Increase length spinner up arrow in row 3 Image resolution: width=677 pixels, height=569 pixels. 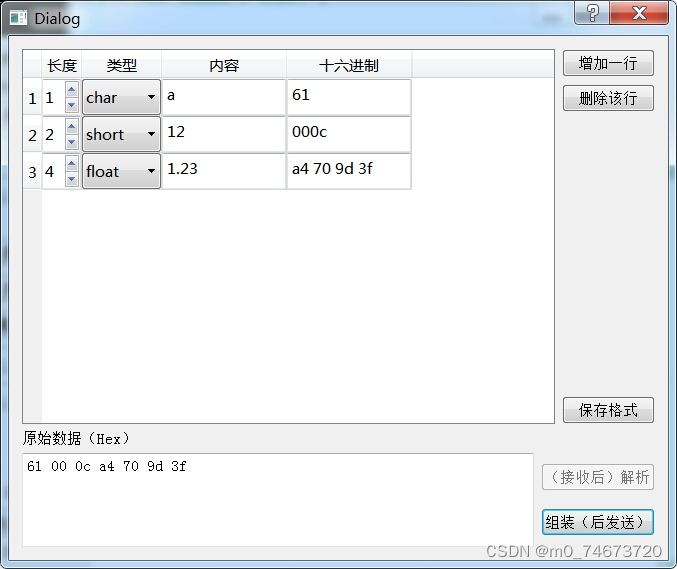point(72,164)
